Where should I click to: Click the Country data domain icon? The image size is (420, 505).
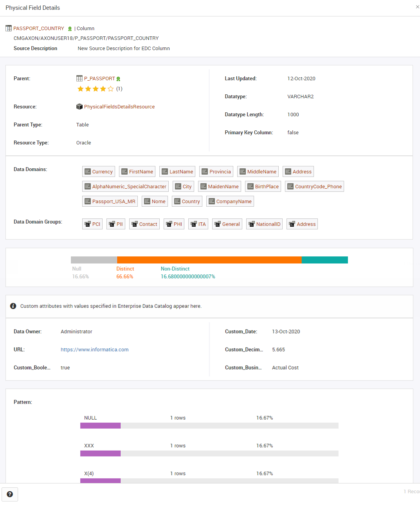tap(177, 201)
